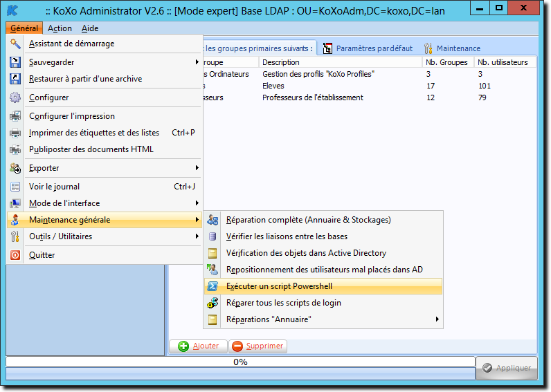The width and height of the screenshot is (551, 392).
Task: Click the Imprimer des étiquettes printer icon
Action: tap(15, 133)
